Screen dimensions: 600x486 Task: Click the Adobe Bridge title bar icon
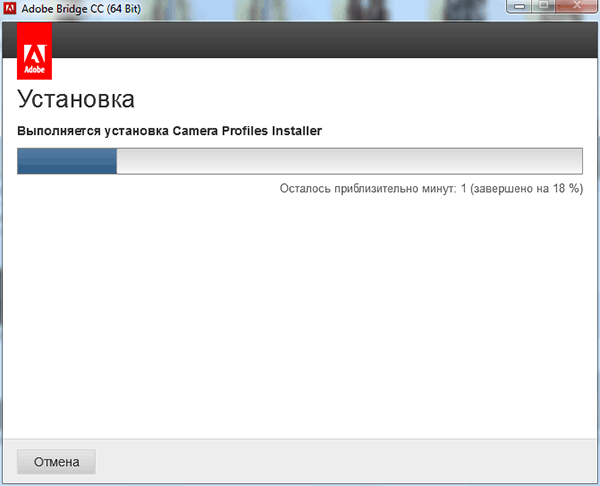click(x=10, y=8)
